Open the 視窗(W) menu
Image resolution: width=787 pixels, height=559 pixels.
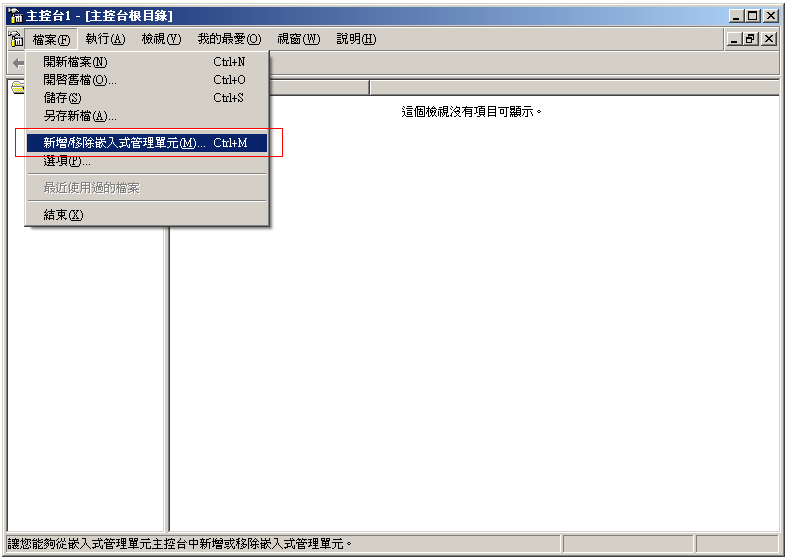coord(299,39)
